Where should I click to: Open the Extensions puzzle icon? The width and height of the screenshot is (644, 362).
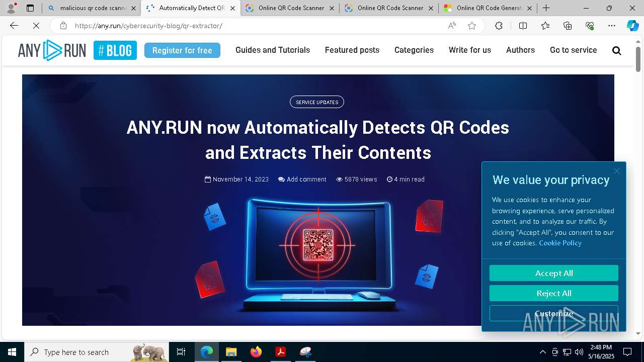point(499,26)
